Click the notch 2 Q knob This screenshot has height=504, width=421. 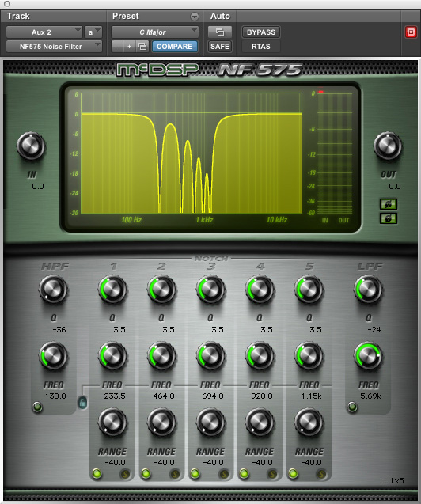tap(161, 290)
